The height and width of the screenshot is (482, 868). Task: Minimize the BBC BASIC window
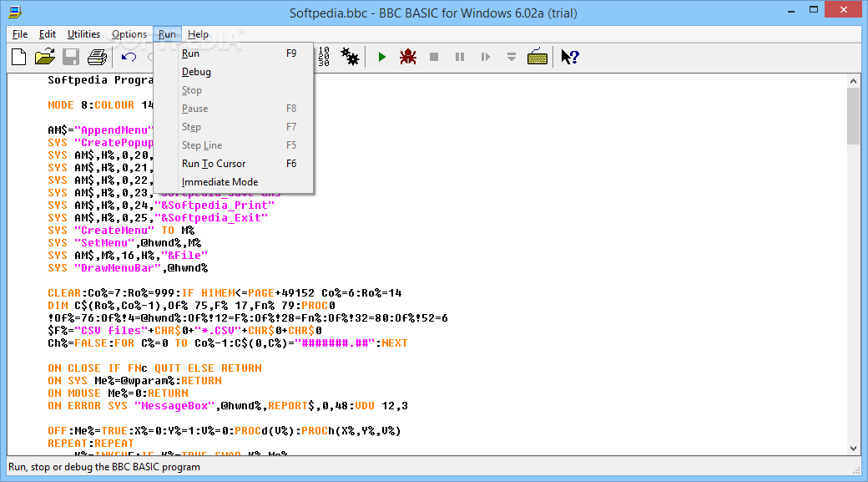tap(791, 11)
